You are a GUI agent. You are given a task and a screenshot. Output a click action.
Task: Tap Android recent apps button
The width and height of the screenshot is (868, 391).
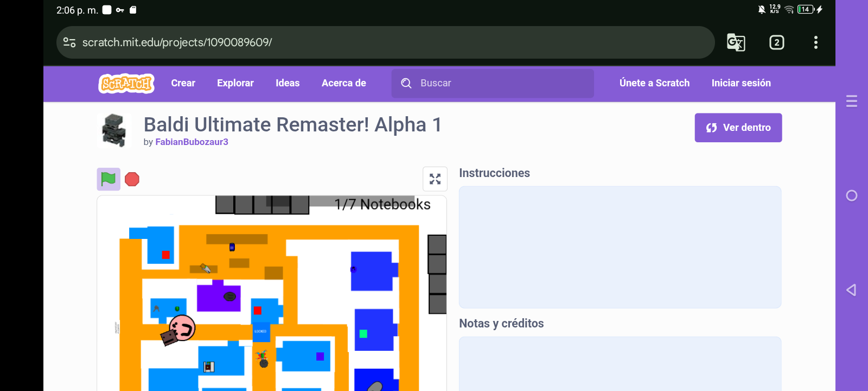pyautogui.click(x=852, y=101)
